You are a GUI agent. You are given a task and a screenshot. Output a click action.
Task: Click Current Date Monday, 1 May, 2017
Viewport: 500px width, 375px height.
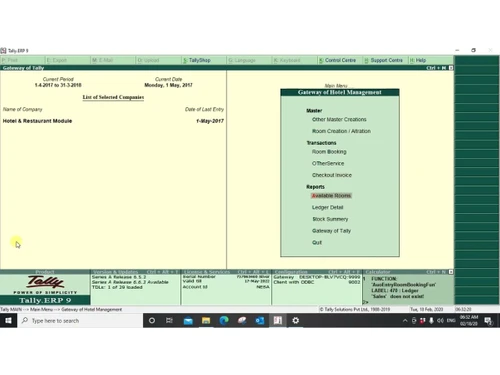168,82
